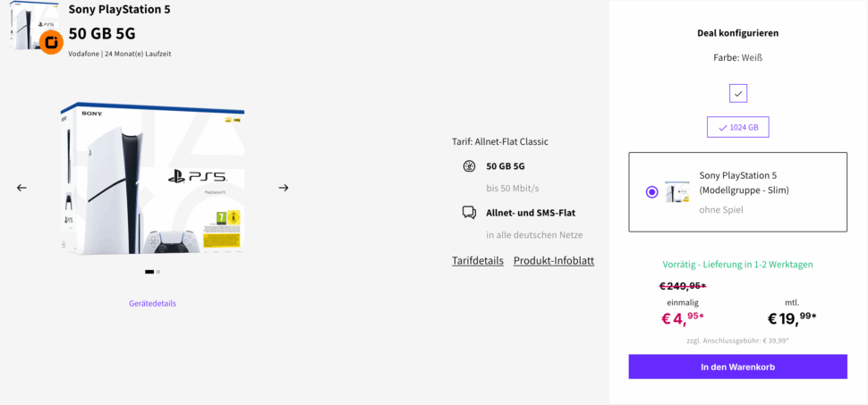Click the In den Warenkorb button
The width and height of the screenshot is (868, 405).
click(x=737, y=367)
